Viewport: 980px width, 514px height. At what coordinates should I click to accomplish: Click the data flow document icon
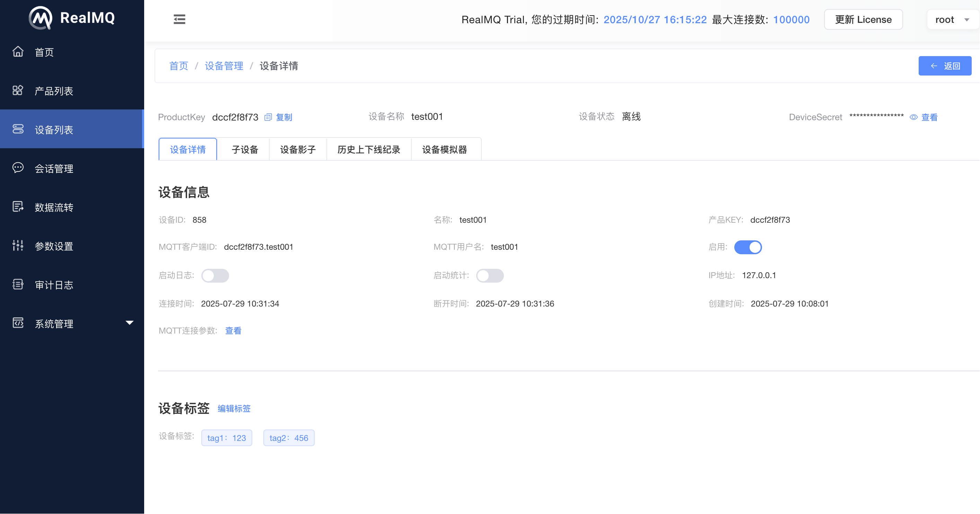(18, 207)
